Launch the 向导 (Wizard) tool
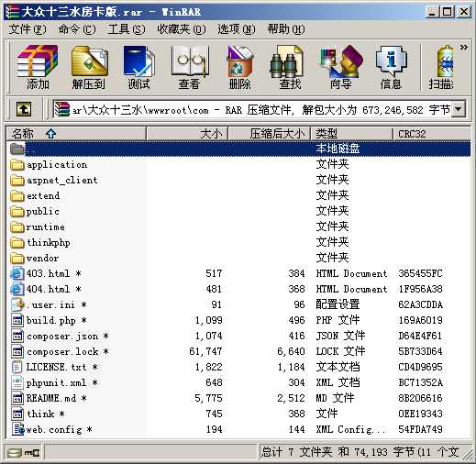Viewport: 476px width, 464px height. tap(340, 67)
